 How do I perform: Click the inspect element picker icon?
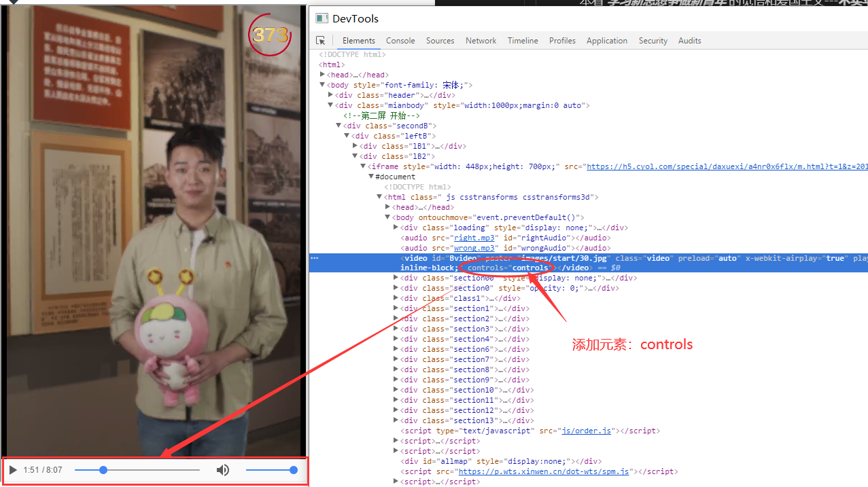pos(320,41)
